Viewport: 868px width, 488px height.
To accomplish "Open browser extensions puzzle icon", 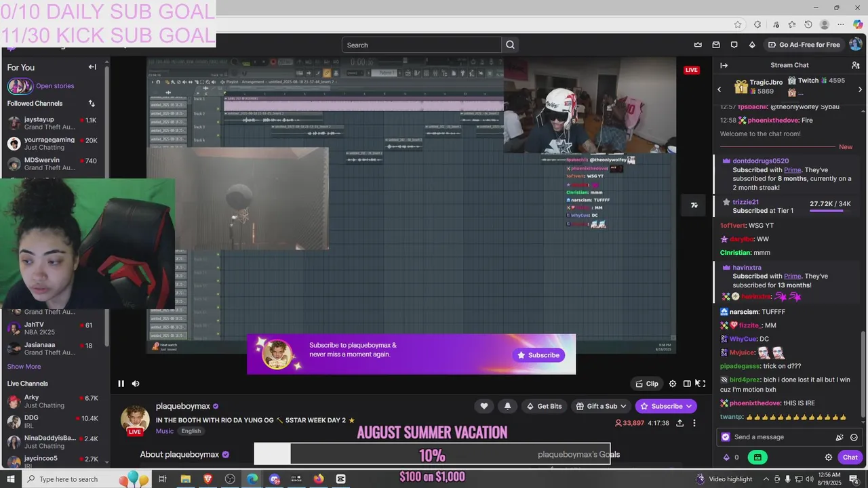I will (757, 24).
